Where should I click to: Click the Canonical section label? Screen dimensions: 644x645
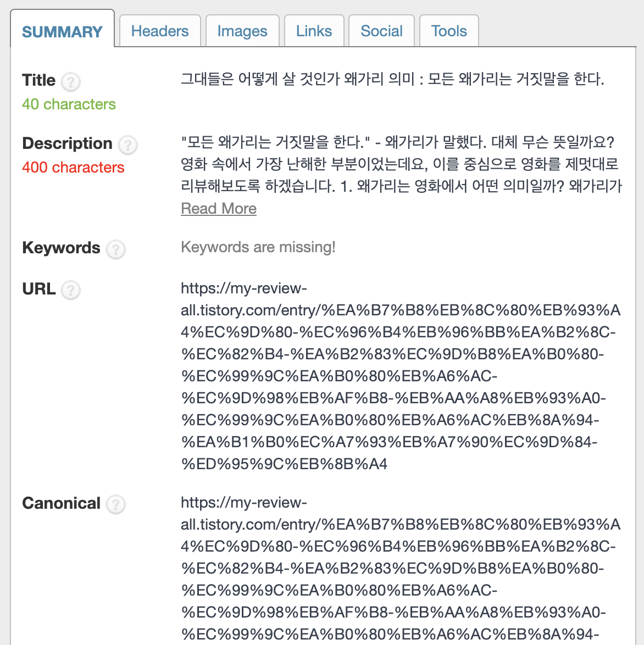pyautogui.click(x=61, y=503)
